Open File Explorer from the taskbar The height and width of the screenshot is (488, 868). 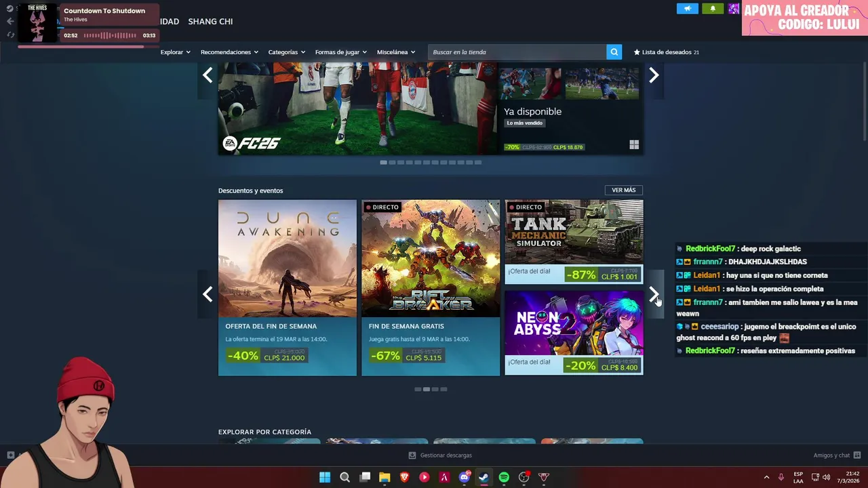point(384,477)
